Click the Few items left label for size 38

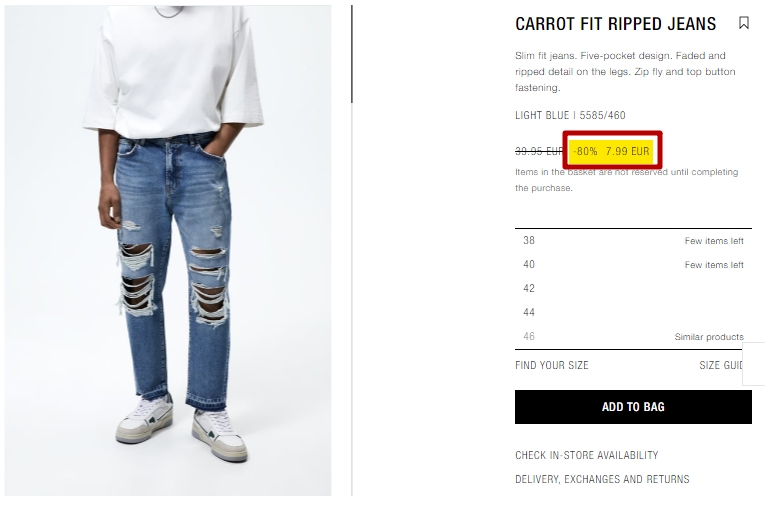click(714, 241)
